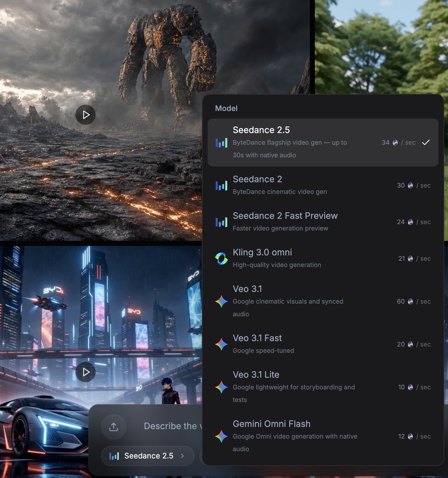Click the "12 / sec" price text
Image resolution: width=448 pixels, height=478 pixels.
tap(415, 437)
